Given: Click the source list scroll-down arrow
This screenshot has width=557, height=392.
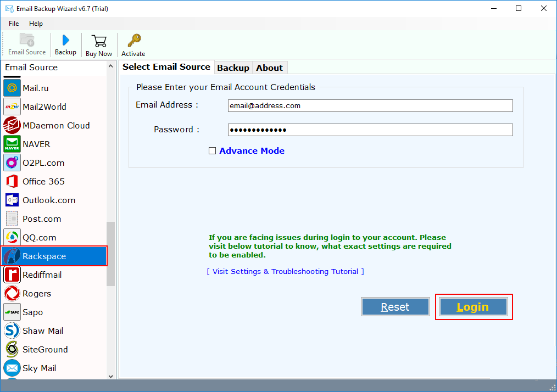Looking at the screenshot, I should 110,376.
